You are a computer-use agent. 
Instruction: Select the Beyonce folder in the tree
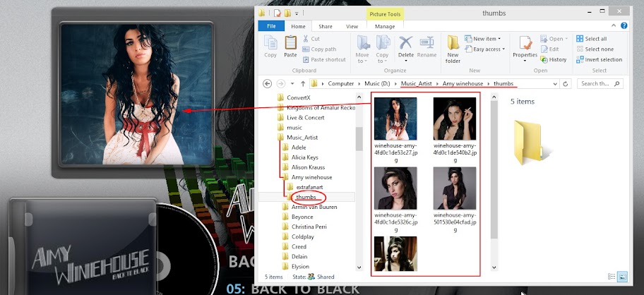click(x=302, y=217)
